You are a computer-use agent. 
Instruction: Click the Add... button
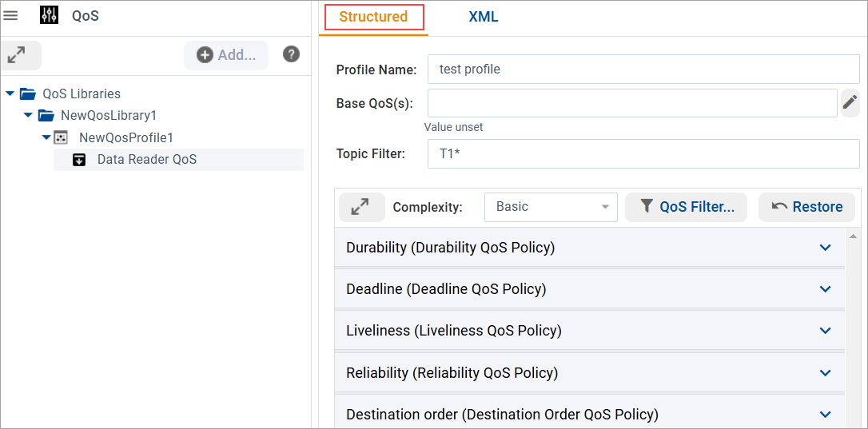coord(226,55)
